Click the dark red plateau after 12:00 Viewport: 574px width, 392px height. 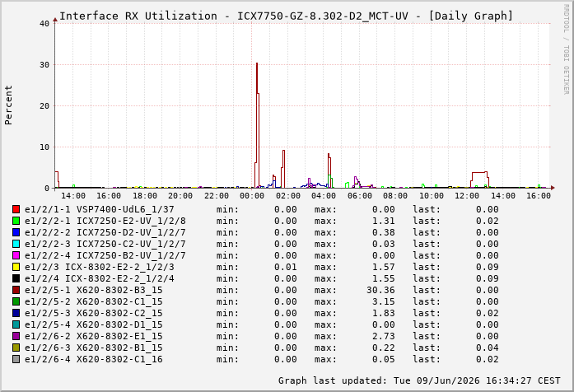point(479,172)
